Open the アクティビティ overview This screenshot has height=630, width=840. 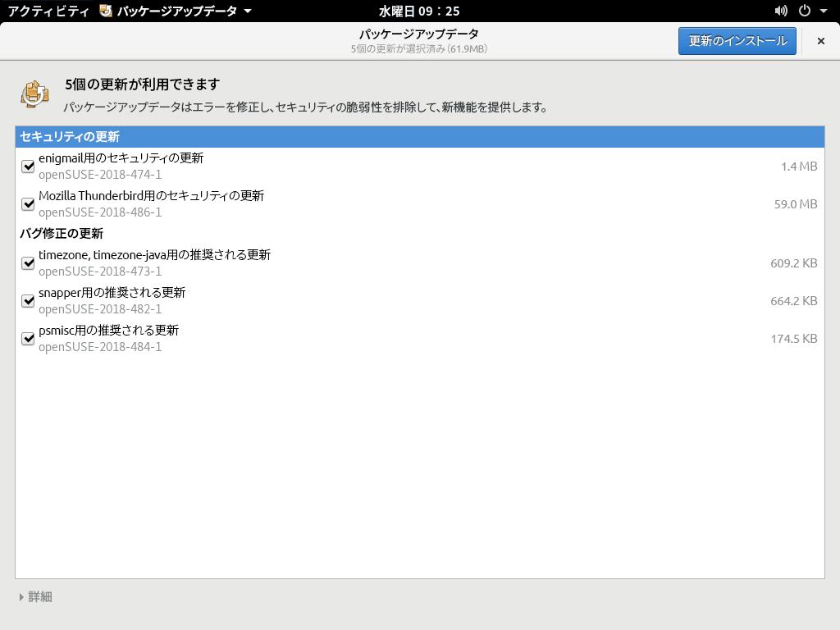[x=48, y=11]
